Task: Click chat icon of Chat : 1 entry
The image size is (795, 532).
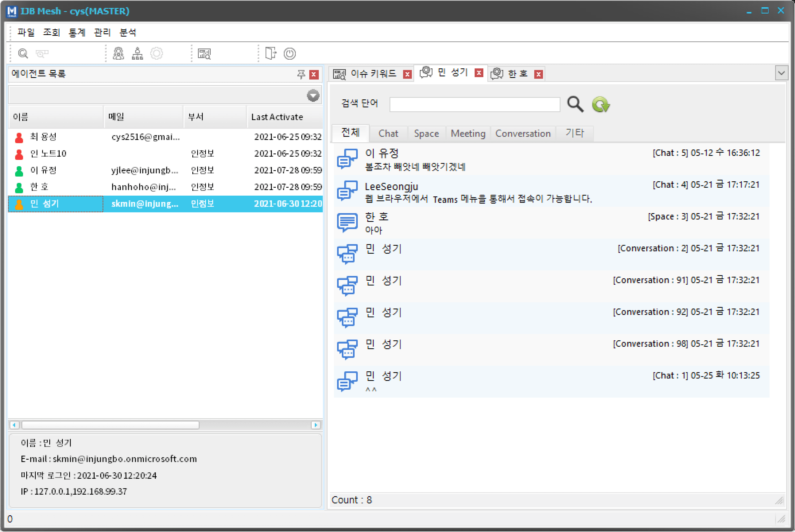Action: (347, 381)
